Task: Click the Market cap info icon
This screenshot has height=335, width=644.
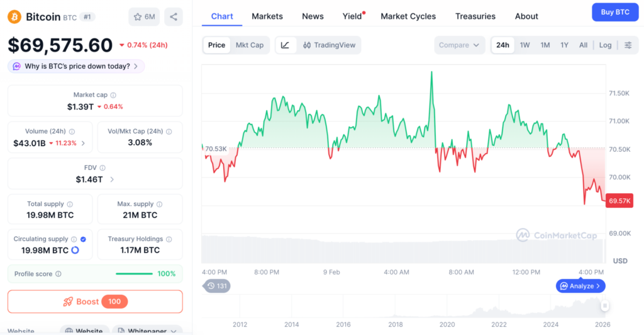Action: pos(113,95)
